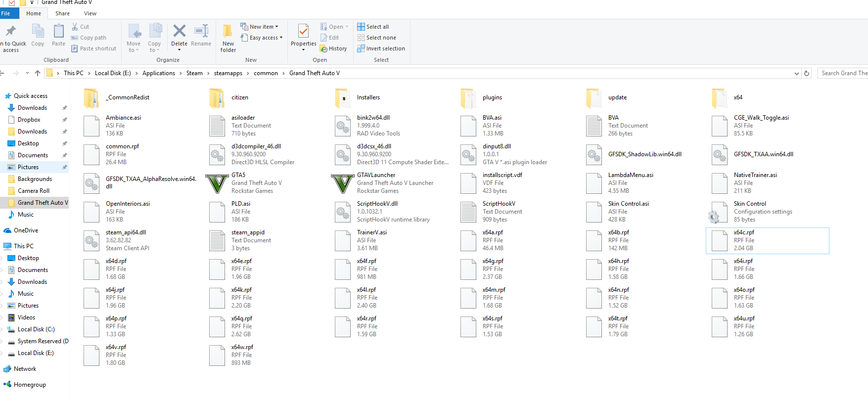Click Select none in the ribbon
Screen dimensions: 868x403
click(x=376, y=38)
